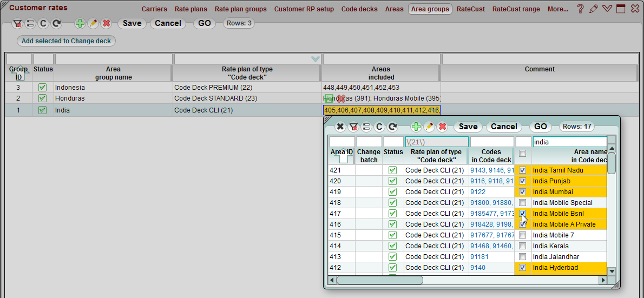Viewport: 644px width, 298px height.
Task: Click status checkmark of India group row
Action: (42, 110)
